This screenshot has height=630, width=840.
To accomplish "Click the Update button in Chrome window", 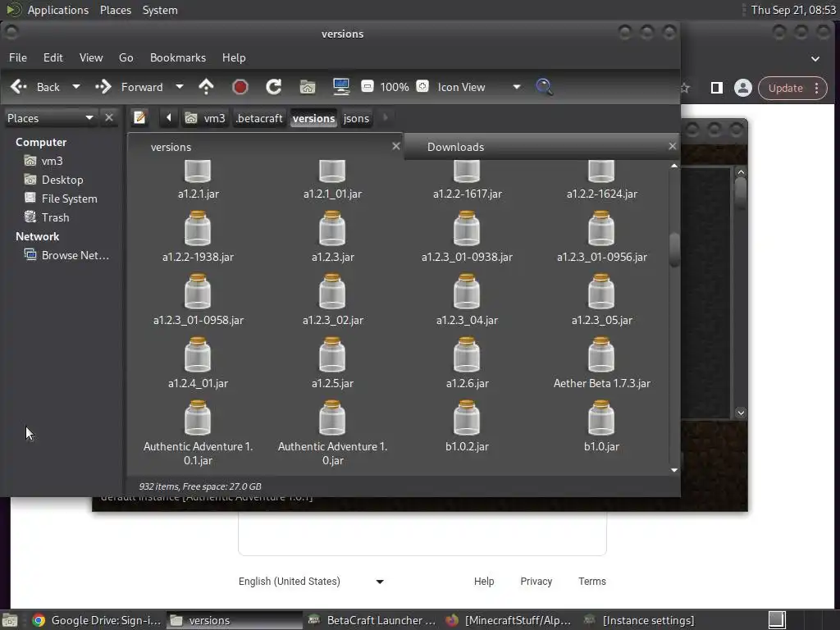I will 785,88.
